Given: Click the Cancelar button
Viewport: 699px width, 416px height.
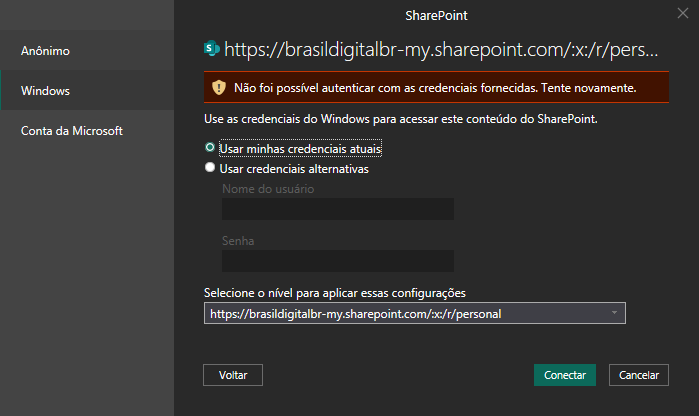Looking at the screenshot, I should pos(639,375).
